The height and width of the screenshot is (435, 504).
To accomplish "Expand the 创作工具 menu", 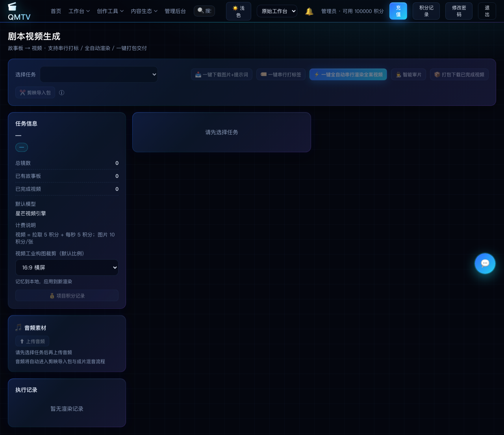I will coord(110,11).
